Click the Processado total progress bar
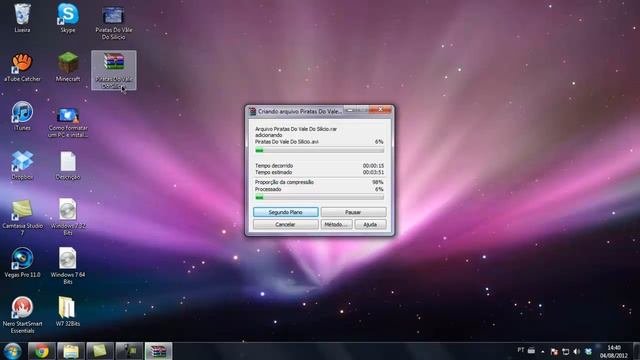This screenshot has width=640, height=360. (319, 198)
